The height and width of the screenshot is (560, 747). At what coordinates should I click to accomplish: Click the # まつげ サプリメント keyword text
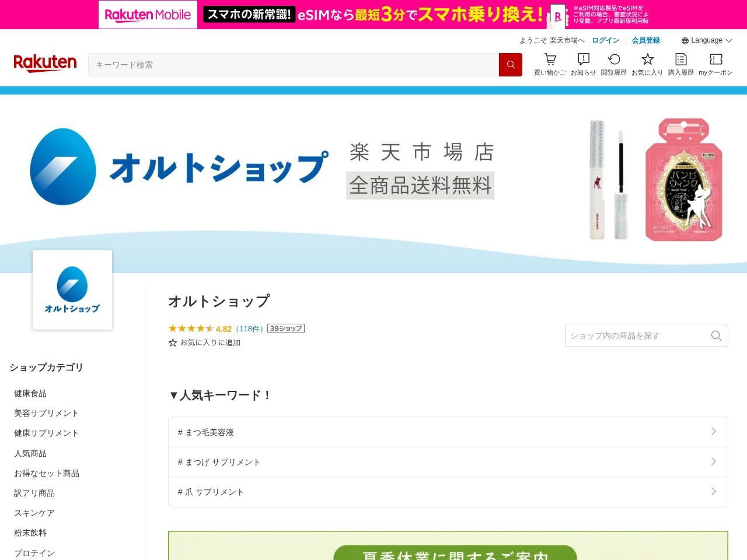pos(219,462)
